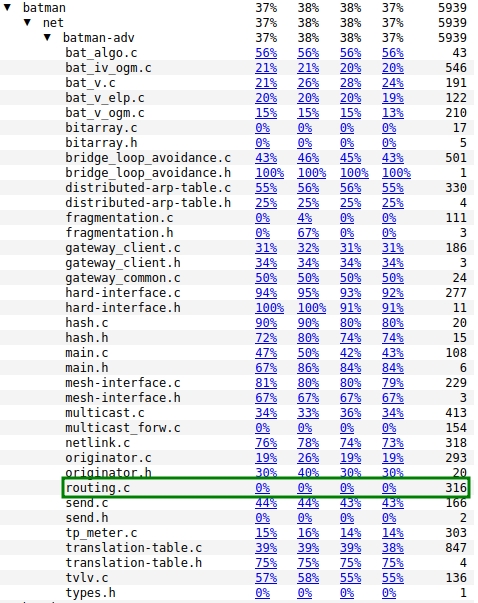Open the 76% link for netlink.c
This screenshot has height=603, width=478.
[x=266, y=443]
